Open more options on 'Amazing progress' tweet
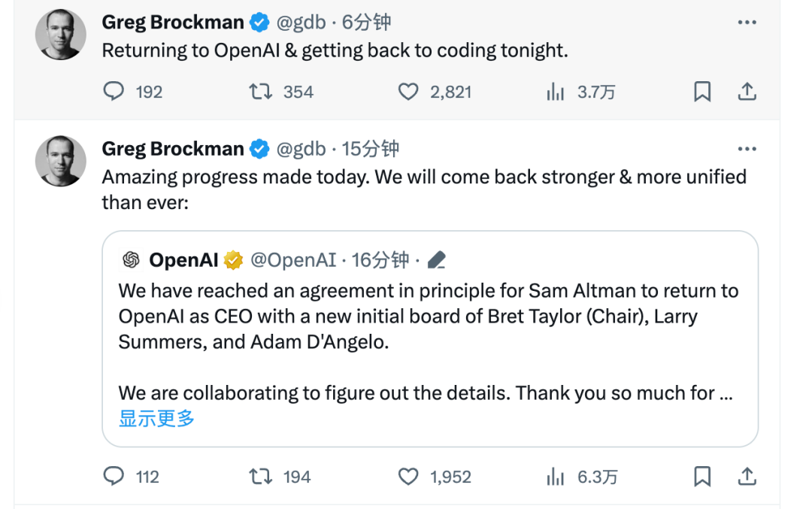The width and height of the screenshot is (812, 509). point(747,149)
